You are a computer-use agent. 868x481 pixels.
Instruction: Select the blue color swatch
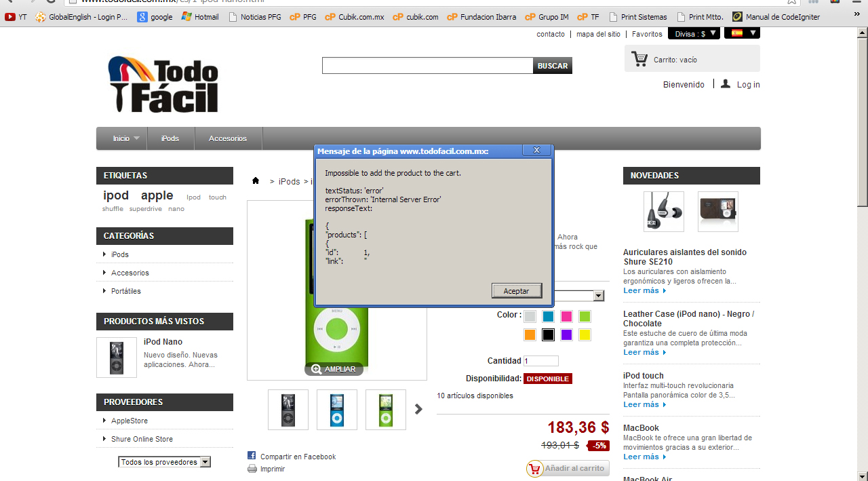(x=548, y=316)
